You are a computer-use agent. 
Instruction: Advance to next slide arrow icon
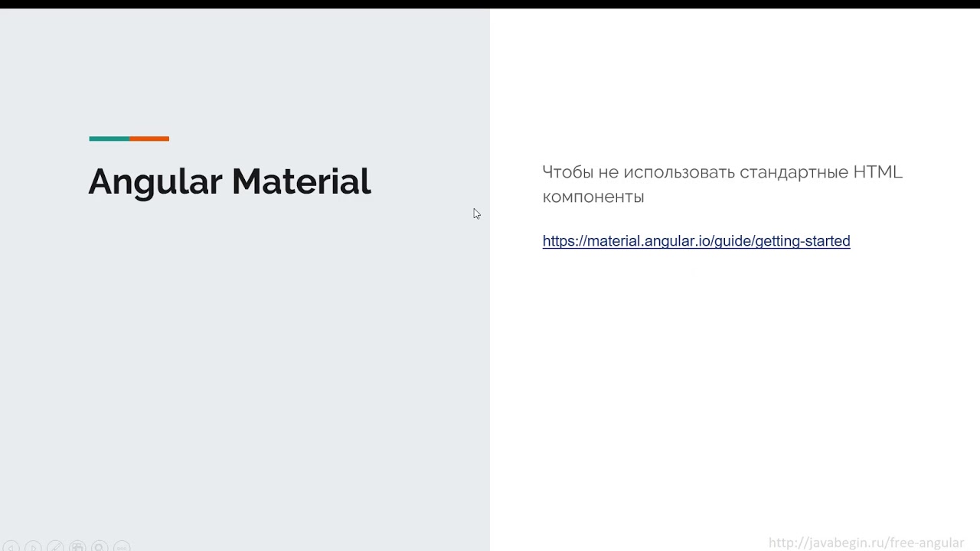(x=33, y=547)
